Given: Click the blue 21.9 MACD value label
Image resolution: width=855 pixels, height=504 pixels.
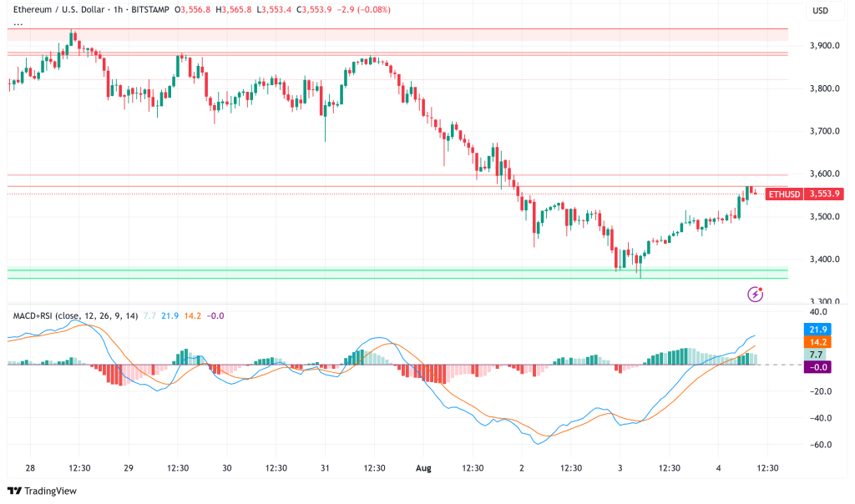Looking at the screenshot, I should click(x=818, y=329).
